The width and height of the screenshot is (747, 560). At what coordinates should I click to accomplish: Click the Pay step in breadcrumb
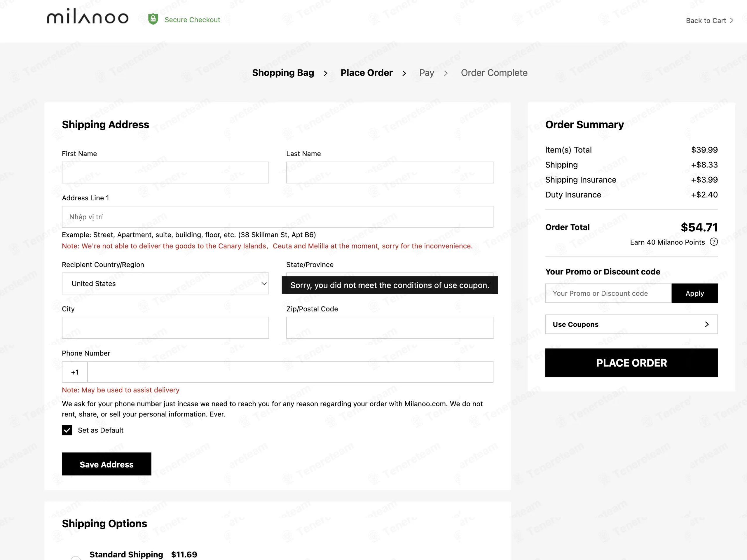(427, 73)
